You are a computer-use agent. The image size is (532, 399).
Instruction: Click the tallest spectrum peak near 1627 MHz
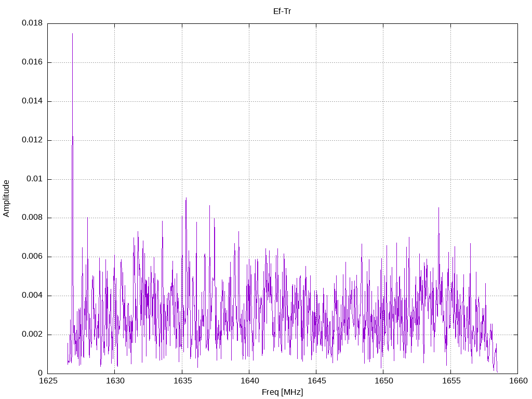tap(72, 34)
